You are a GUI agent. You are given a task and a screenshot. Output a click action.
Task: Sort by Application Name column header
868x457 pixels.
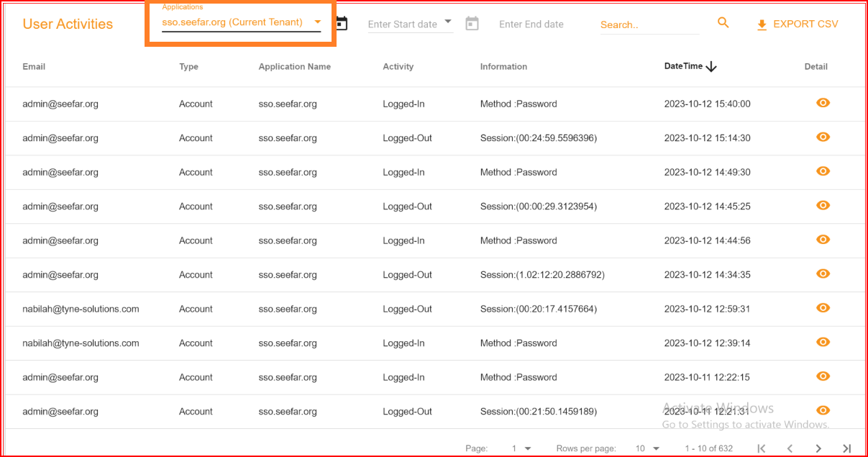tap(295, 67)
